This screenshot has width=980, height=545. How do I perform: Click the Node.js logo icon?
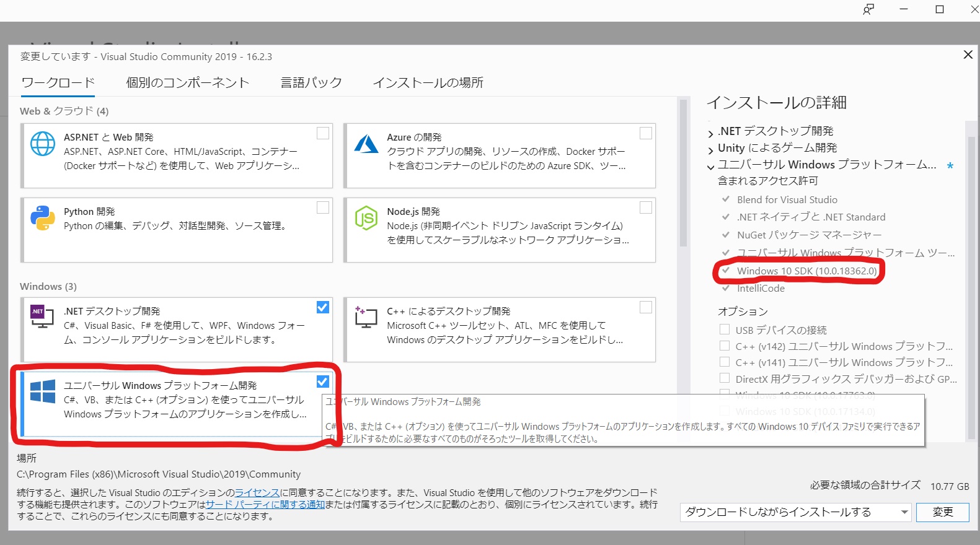[x=366, y=218]
